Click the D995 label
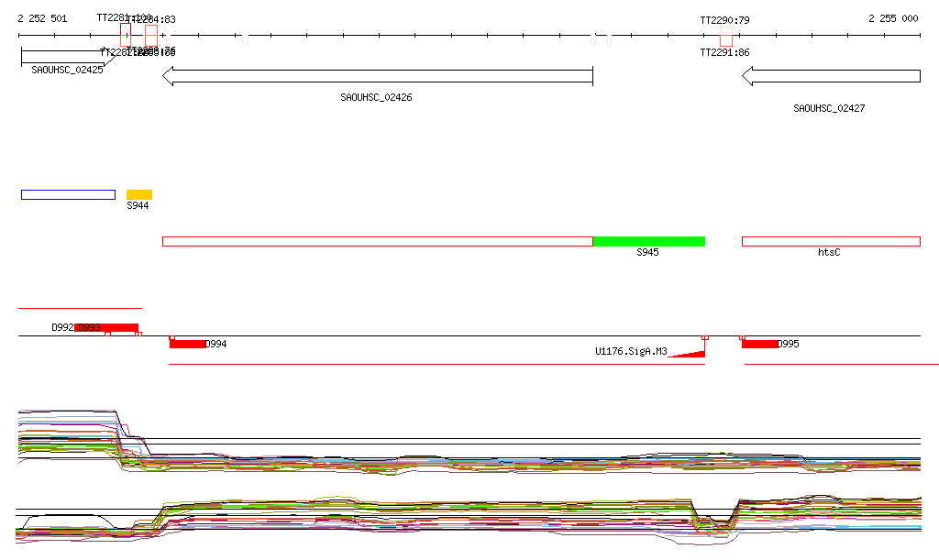939x560 pixels. (789, 344)
